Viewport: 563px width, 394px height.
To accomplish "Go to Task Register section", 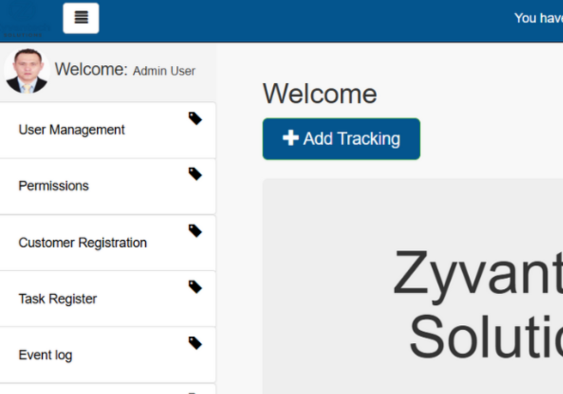I will tap(108, 299).
